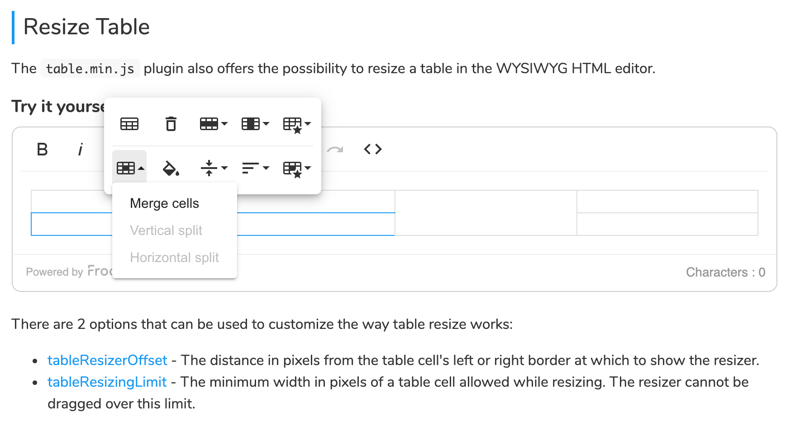Choose Horizontal split from menu
The image size is (800, 422).
point(174,257)
